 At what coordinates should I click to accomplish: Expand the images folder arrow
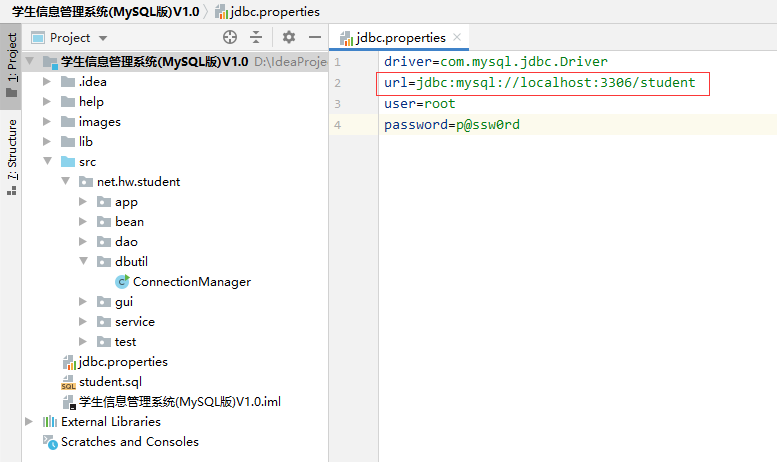click(x=47, y=121)
